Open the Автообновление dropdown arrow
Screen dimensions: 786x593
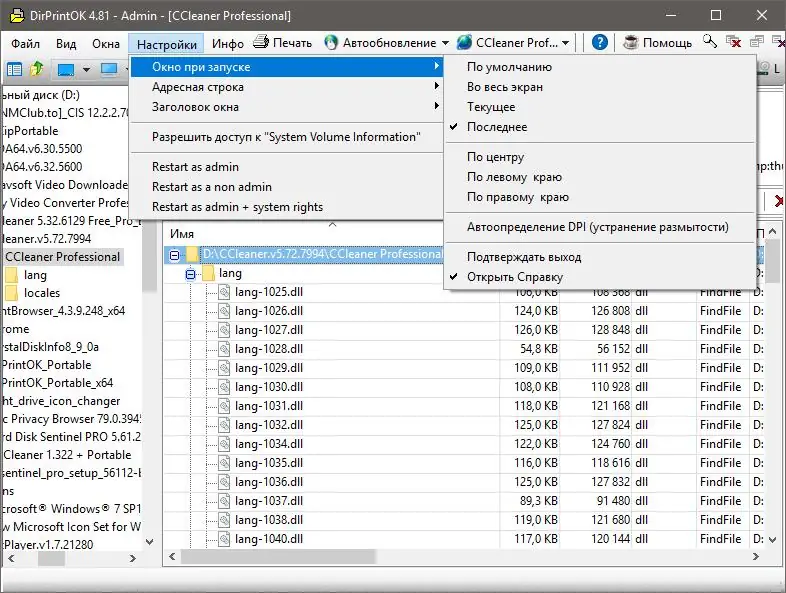(445, 43)
